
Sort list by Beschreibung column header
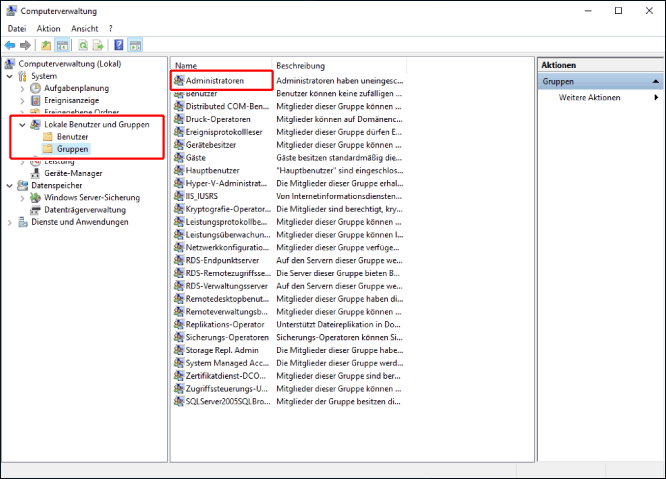tap(300, 65)
